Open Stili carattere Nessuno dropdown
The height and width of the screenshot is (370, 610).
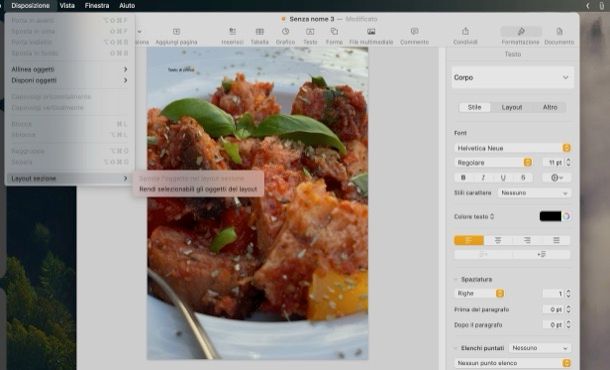pyautogui.click(x=534, y=193)
